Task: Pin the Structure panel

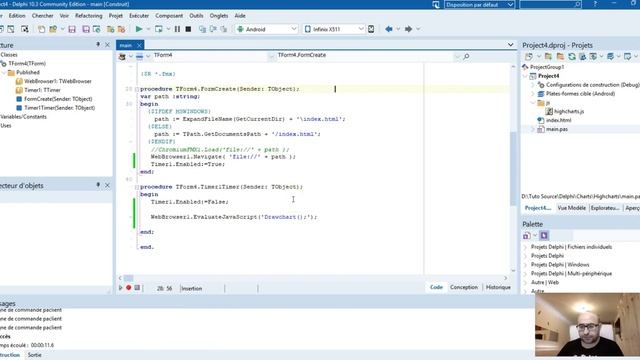Action: pos(98,44)
